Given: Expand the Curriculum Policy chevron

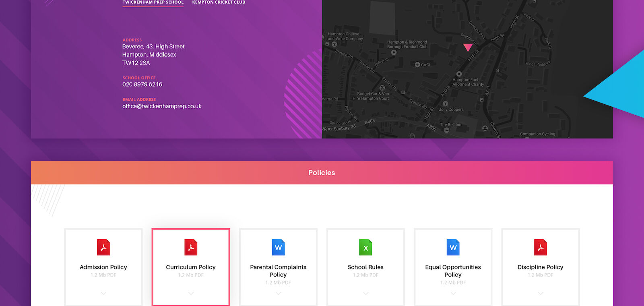Looking at the screenshot, I should tap(191, 294).
